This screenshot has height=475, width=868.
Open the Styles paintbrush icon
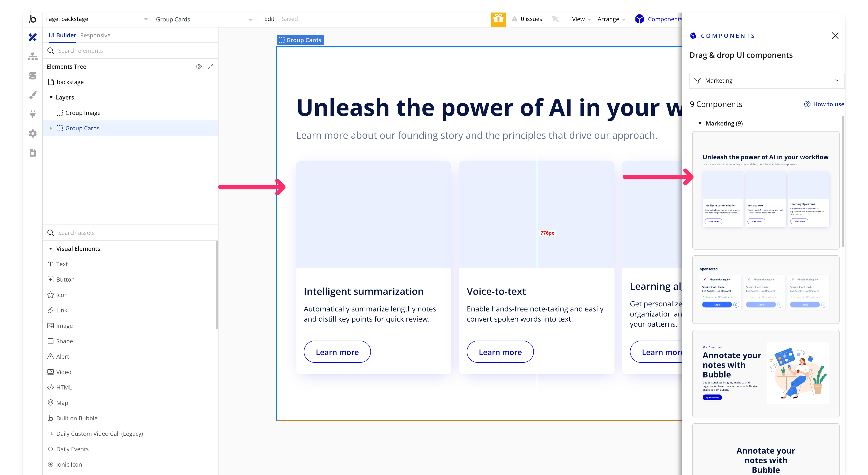pos(33,95)
